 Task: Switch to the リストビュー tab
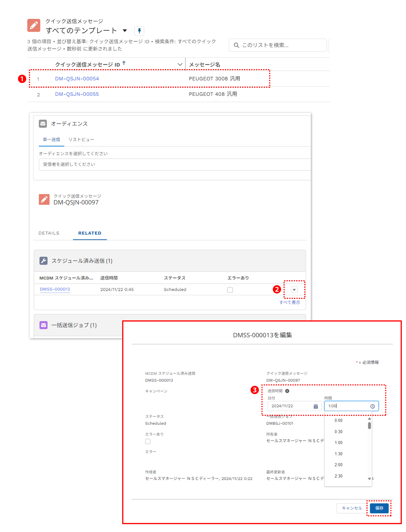point(81,139)
